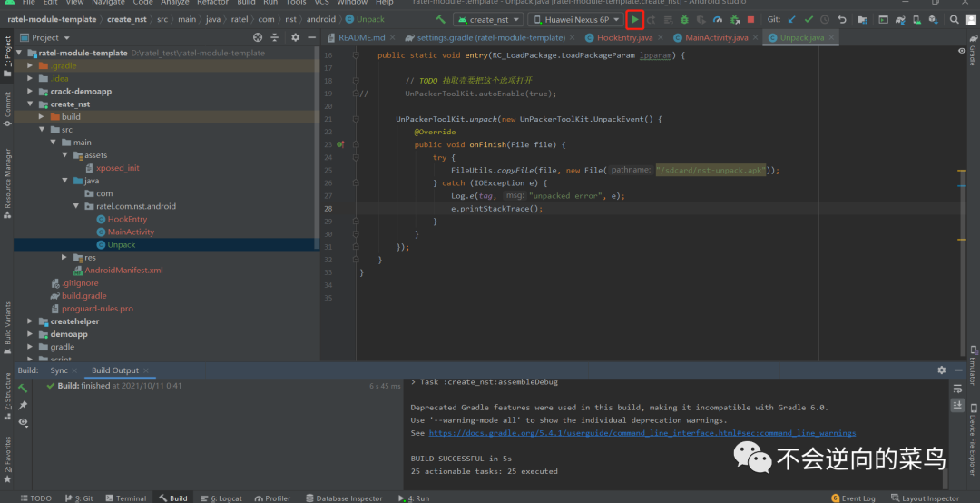Open the create_nst run configuration dropdown

(488, 20)
